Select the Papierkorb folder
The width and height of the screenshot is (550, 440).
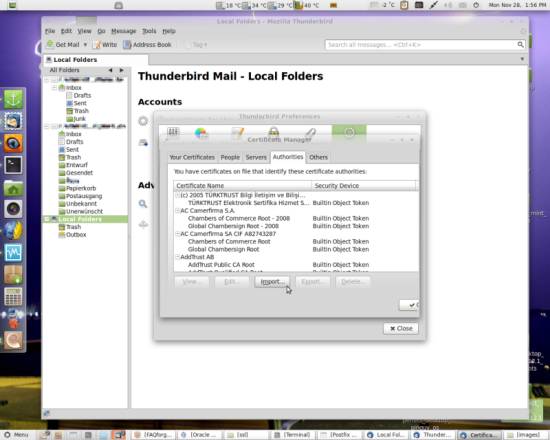81,188
